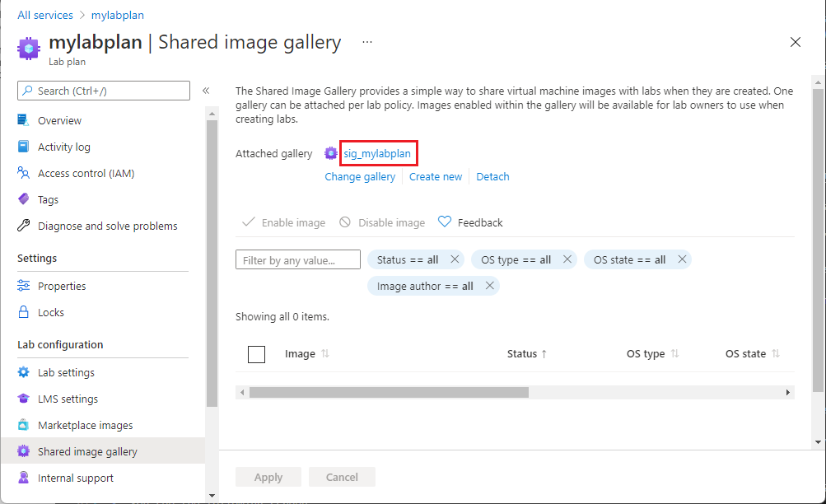The width and height of the screenshot is (826, 504).
Task: Click the Detach link
Action: click(492, 176)
